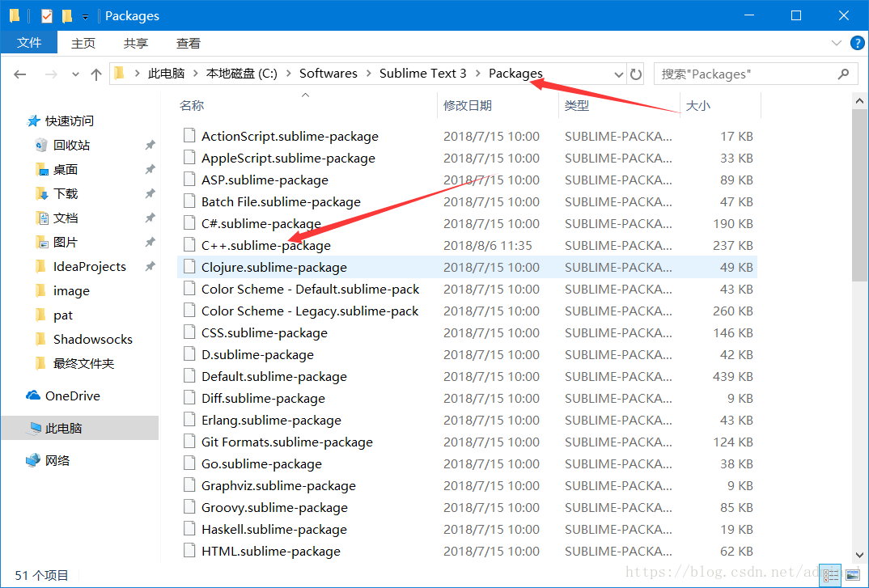Open the 文件 menu tab
Viewport: 869px width, 588px height.
point(29,43)
